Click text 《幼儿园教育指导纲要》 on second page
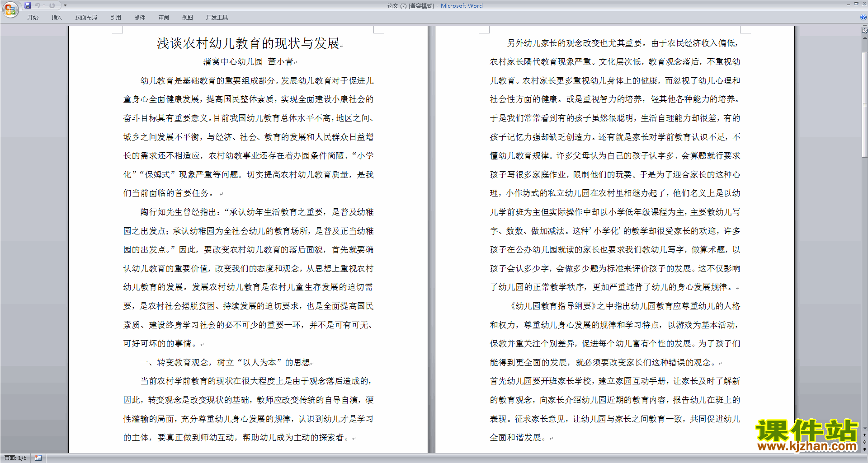868x463 pixels. pyautogui.click(x=552, y=306)
